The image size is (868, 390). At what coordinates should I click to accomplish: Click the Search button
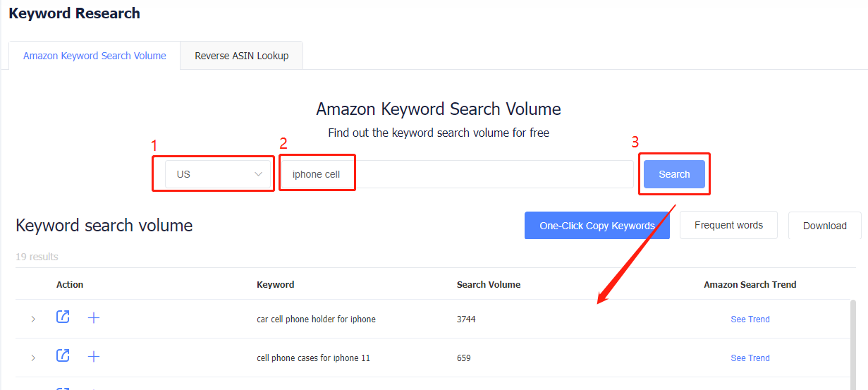click(x=674, y=174)
